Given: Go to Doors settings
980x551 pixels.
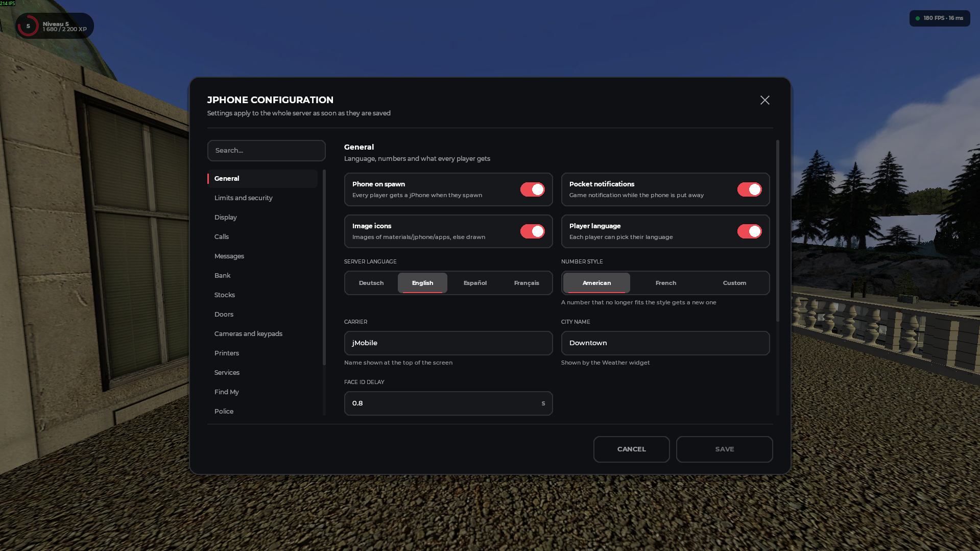Looking at the screenshot, I should pyautogui.click(x=262, y=315).
